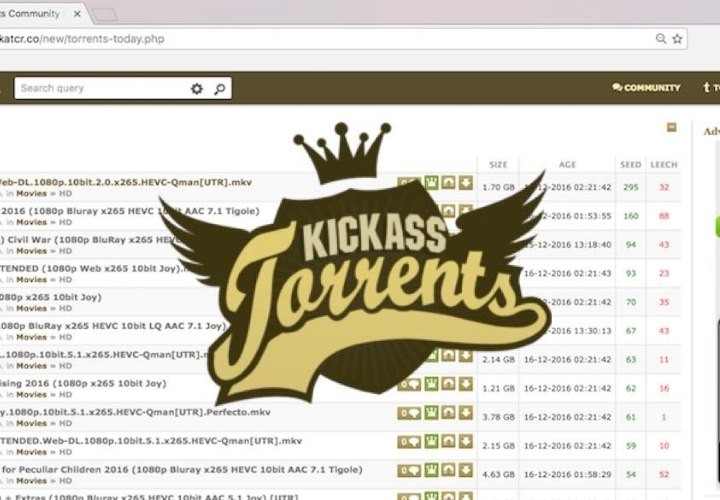Focus the browser address bar URL
The image size is (720, 500).
tap(300, 39)
